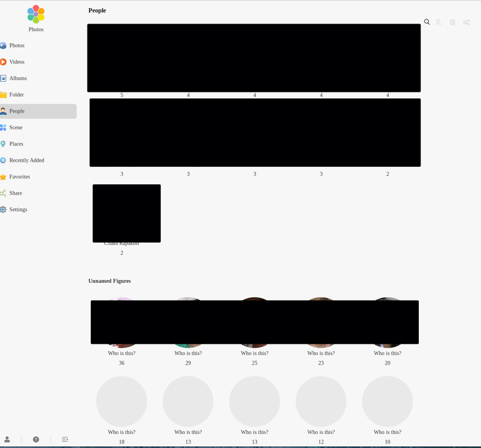Click 'Who is this?' above count 12
Image resolution: width=481 pixels, height=448 pixels.
click(321, 432)
